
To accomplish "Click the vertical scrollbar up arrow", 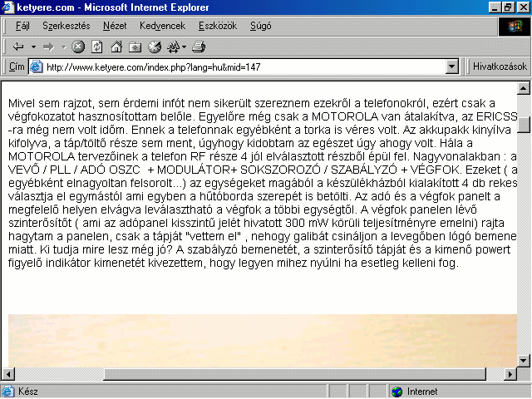I will (x=523, y=89).
